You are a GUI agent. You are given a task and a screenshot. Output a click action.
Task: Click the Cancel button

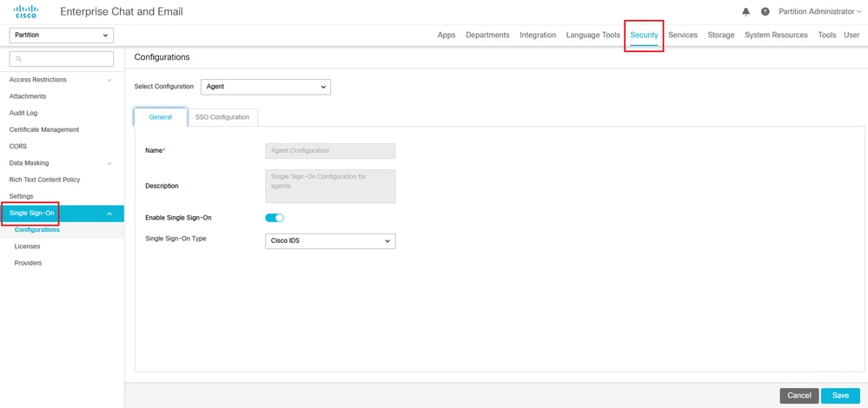799,395
